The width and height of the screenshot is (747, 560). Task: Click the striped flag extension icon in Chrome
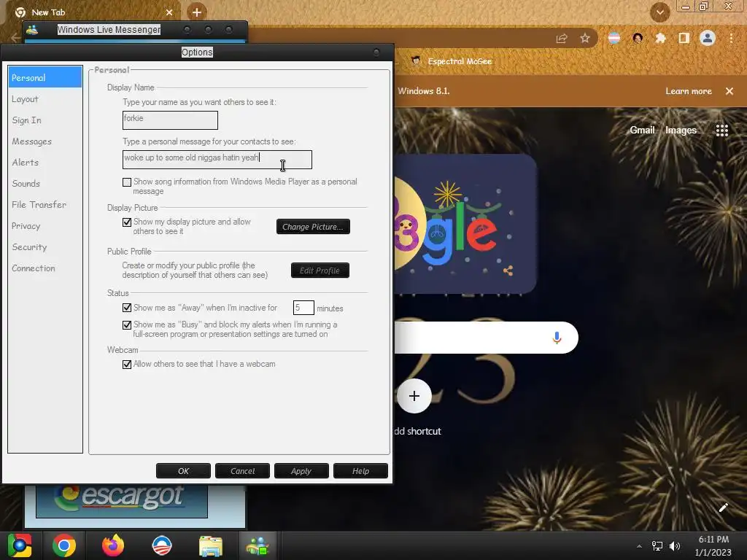tap(614, 38)
